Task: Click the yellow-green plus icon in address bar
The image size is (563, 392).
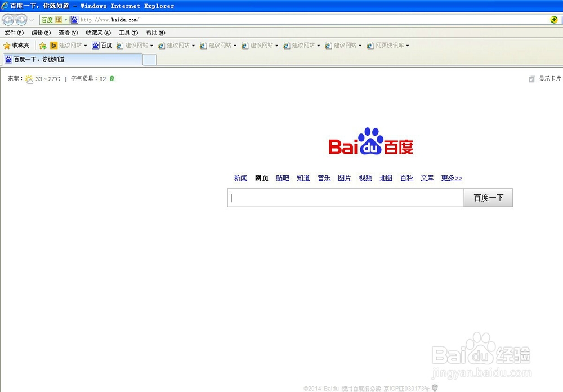Action: 554,20
